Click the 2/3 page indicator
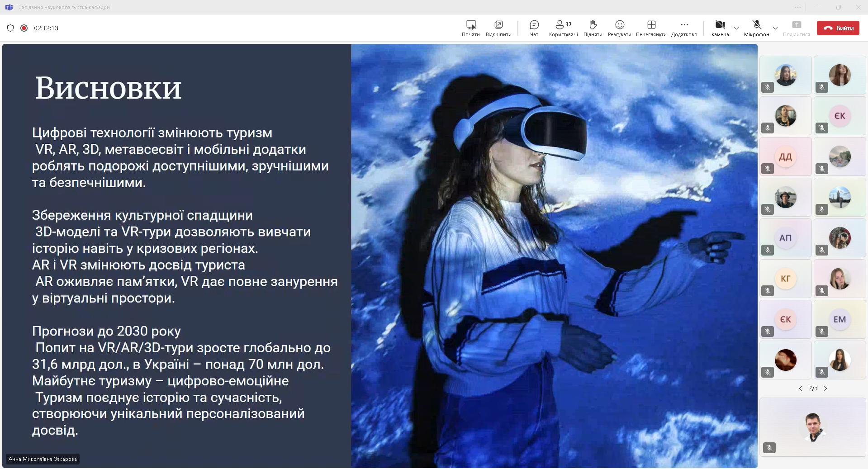Image resolution: width=868 pixels, height=469 pixels. point(813,388)
